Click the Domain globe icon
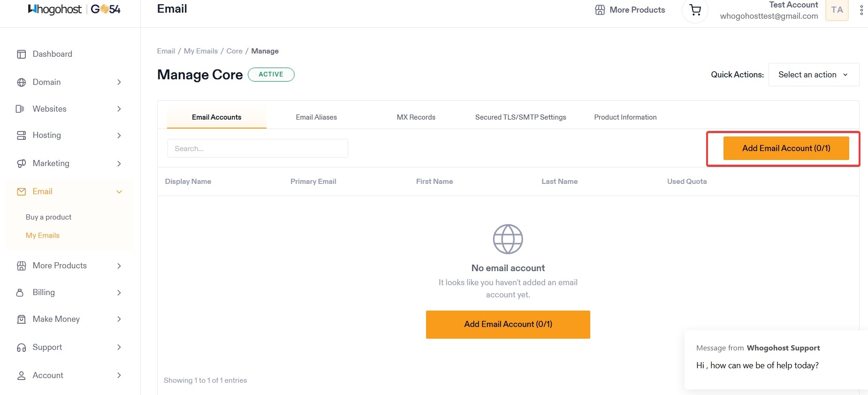This screenshot has height=395, width=868. point(21,83)
